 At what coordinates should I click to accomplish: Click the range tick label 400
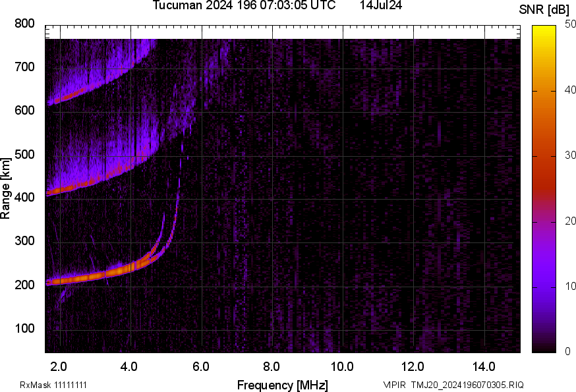24,198
